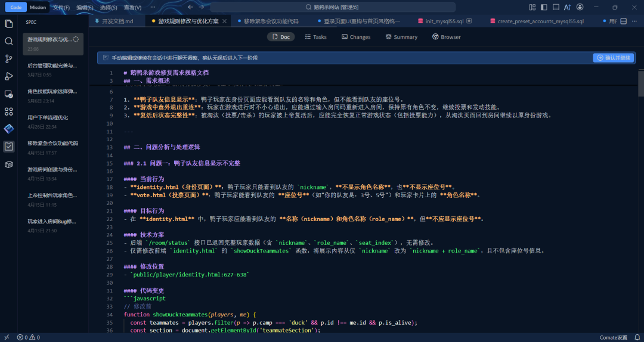Select the Tasks view tab

coord(316,37)
